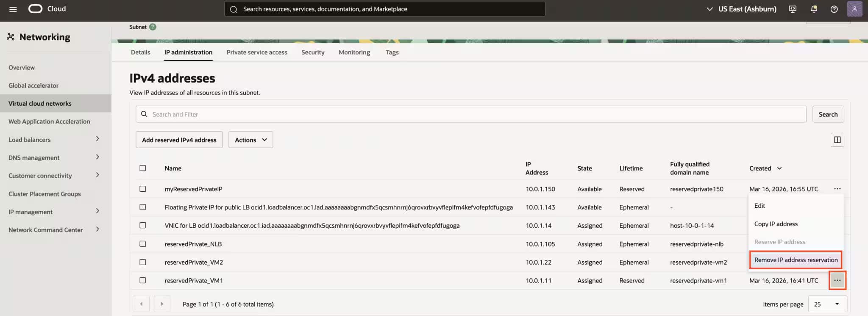The image size is (868, 316).
Task: Click the top search resources field
Action: [x=384, y=9]
